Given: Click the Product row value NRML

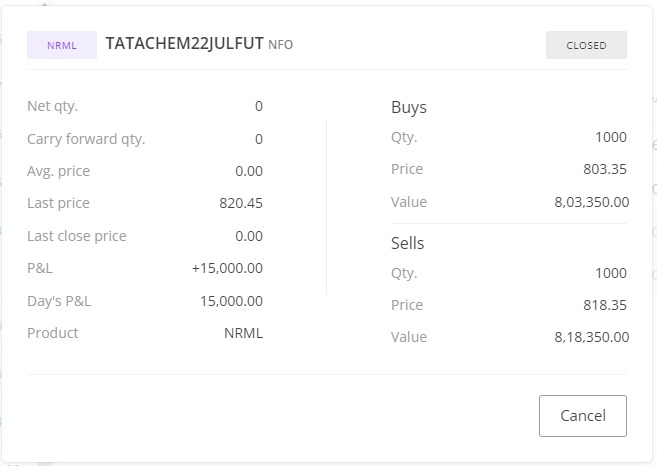Looking at the screenshot, I should pos(243,333).
